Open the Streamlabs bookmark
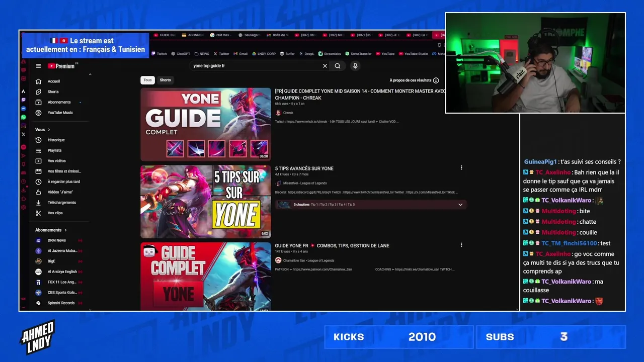This screenshot has width=644, height=362. point(330,54)
